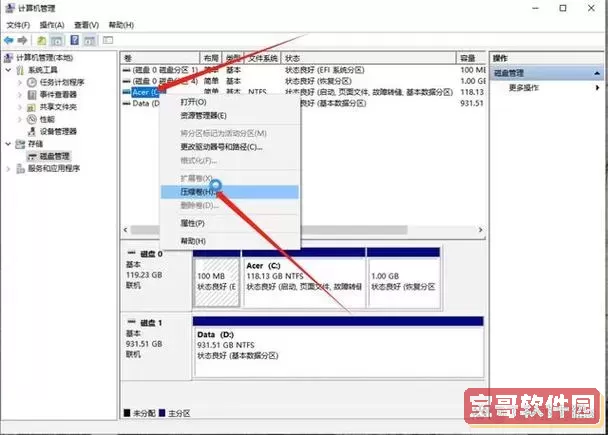
Task: Click the Back arrow toolbar icon
Action: (x=9, y=40)
